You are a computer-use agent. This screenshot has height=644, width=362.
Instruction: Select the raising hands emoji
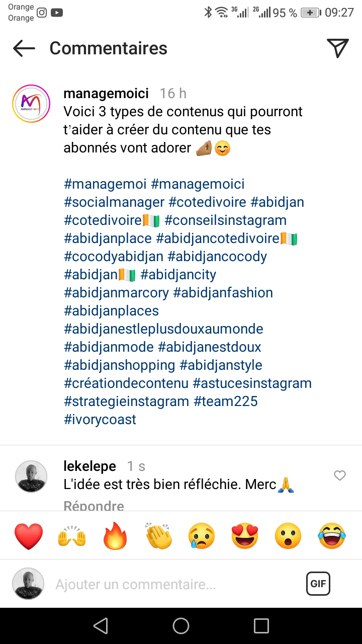(72, 536)
